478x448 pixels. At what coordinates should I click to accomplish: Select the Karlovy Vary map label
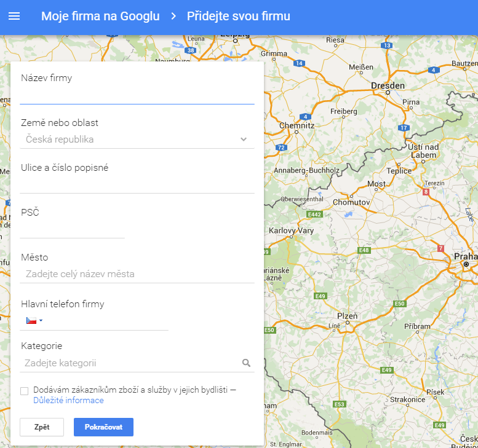[x=291, y=230]
